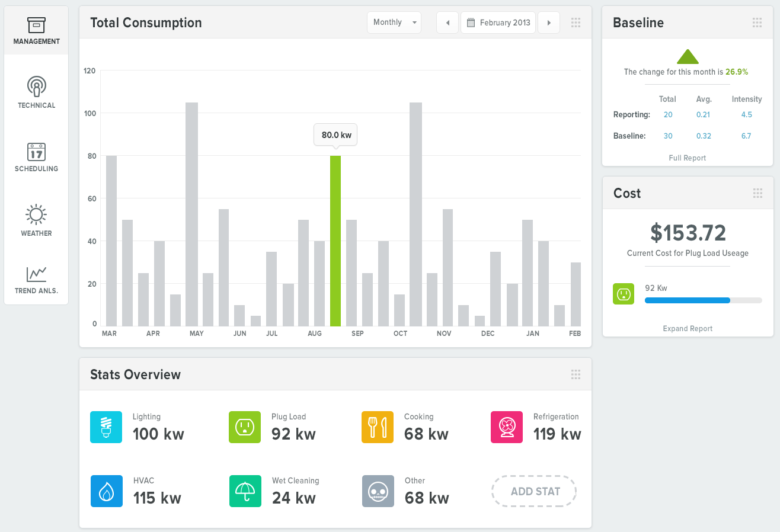Screen dimensions: 780x532
Task: Grab the Baseline panel drag handle
Action: coord(757,23)
